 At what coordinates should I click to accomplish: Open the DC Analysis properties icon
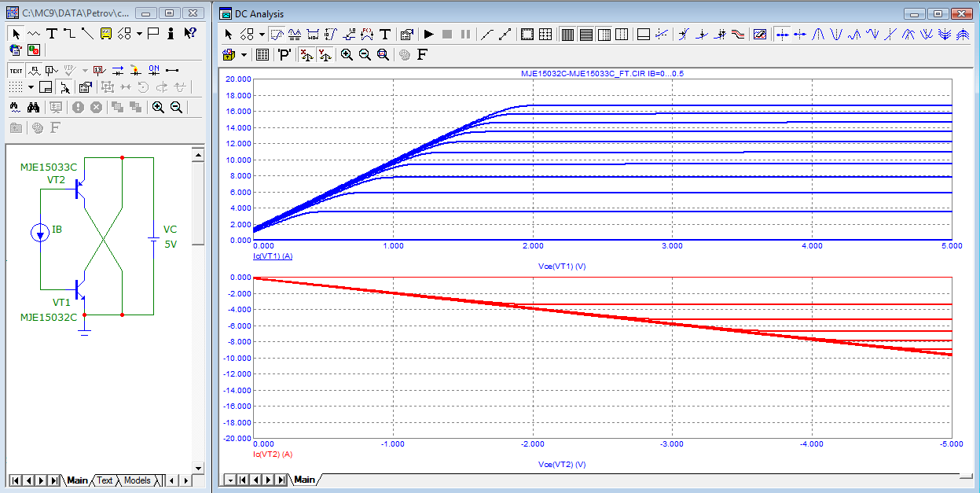(406, 35)
